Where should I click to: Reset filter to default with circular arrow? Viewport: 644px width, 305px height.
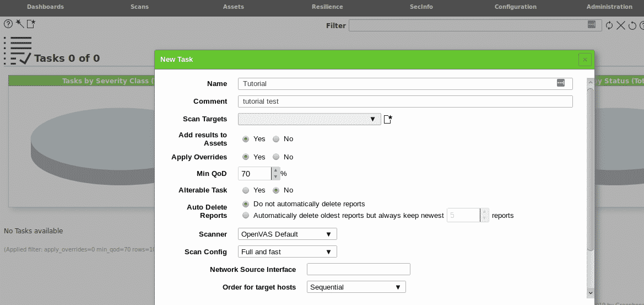tap(632, 25)
